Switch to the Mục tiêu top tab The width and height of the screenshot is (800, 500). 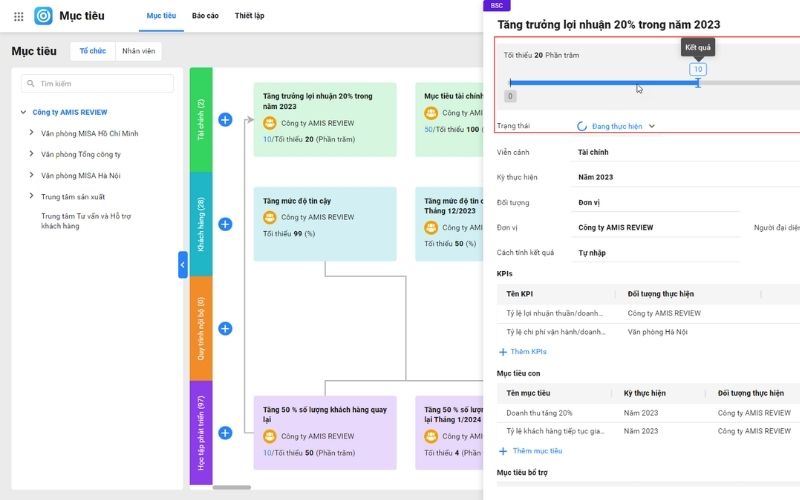(161, 16)
